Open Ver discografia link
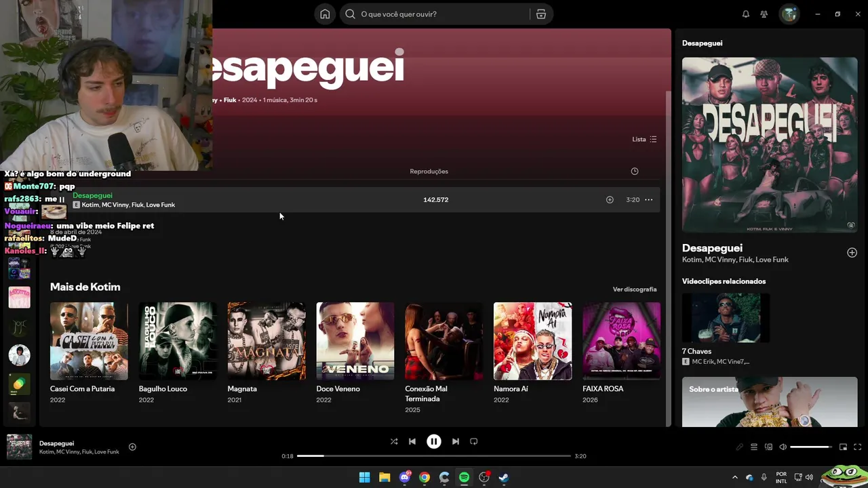868x488 pixels. (x=635, y=289)
